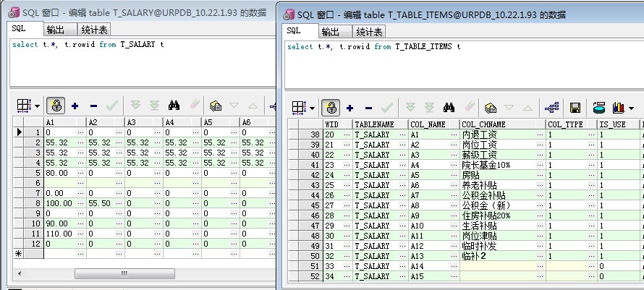The height and width of the screenshot is (290, 644).
Task: Toggle the edit lock in T_TABLE_ITEMS window
Action: point(331,108)
